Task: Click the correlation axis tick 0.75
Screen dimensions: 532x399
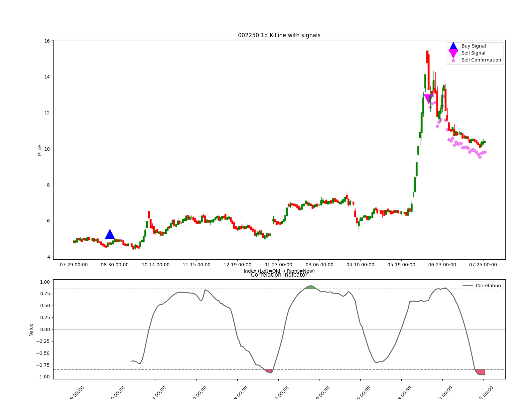Action: click(x=45, y=294)
